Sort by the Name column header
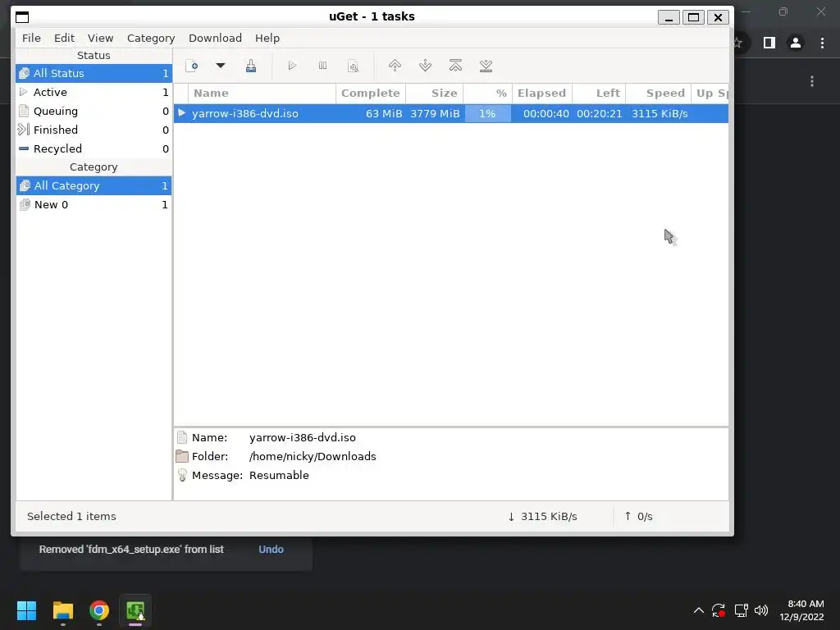 262,94
